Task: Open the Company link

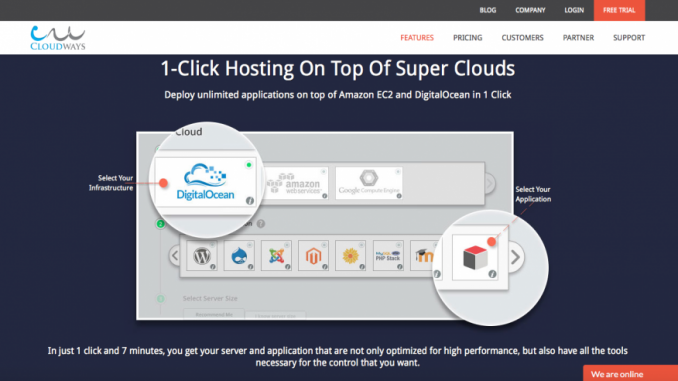Action: tap(530, 10)
